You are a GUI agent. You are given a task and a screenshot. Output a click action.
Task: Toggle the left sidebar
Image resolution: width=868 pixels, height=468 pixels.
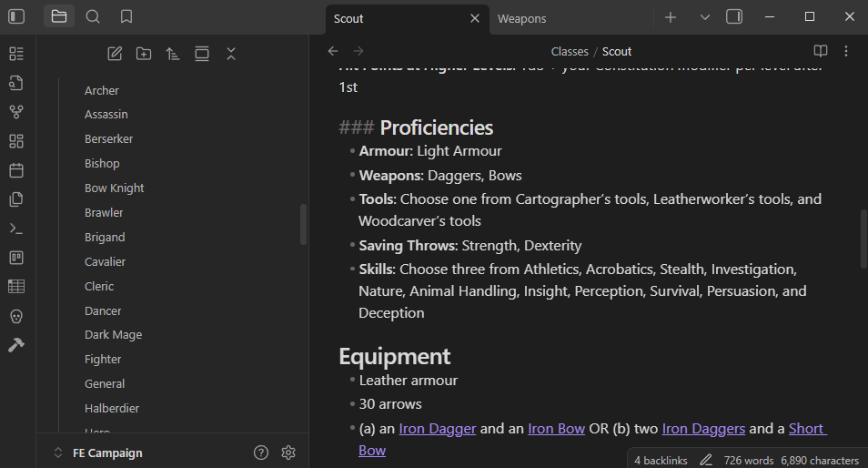point(16,16)
